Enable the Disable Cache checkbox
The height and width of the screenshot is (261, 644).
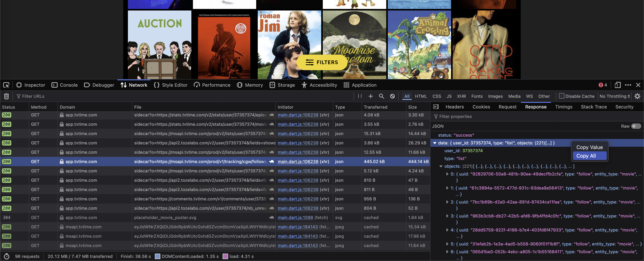point(562,96)
